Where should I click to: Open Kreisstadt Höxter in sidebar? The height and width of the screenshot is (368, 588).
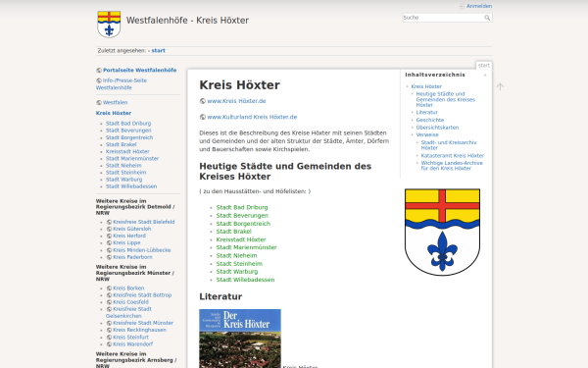click(x=127, y=152)
